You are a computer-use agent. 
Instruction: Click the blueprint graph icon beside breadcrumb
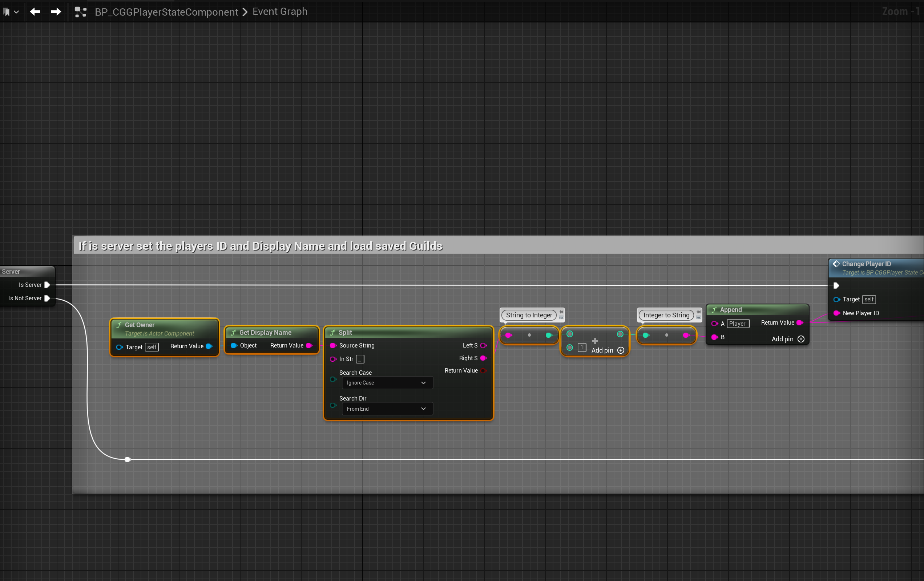(x=80, y=12)
